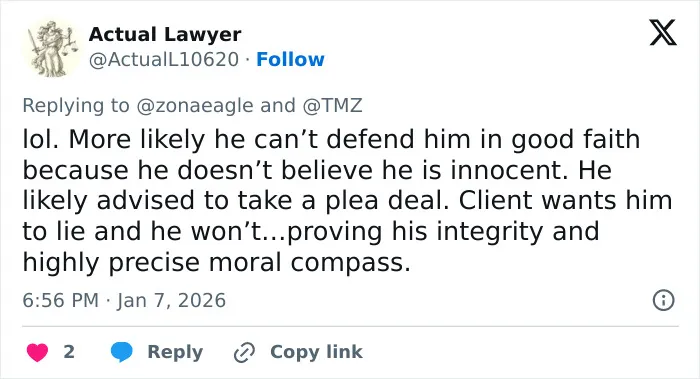Follow the Actual Lawyer account

(290, 59)
